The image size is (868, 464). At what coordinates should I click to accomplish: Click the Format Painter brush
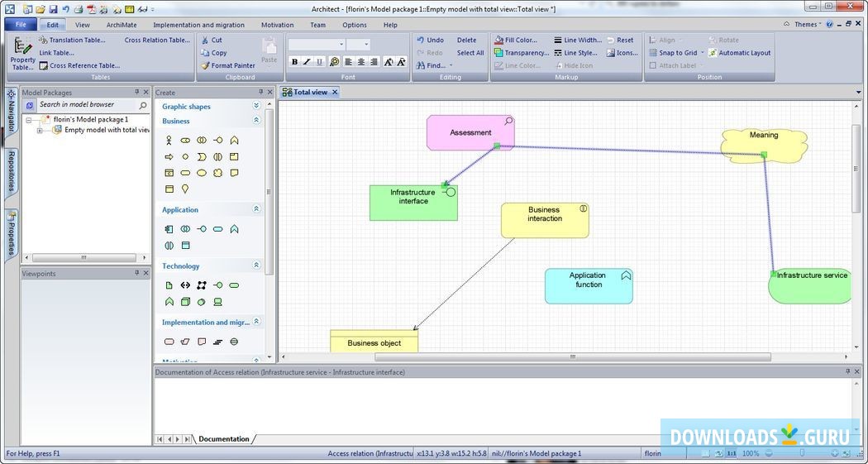pos(228,65)
